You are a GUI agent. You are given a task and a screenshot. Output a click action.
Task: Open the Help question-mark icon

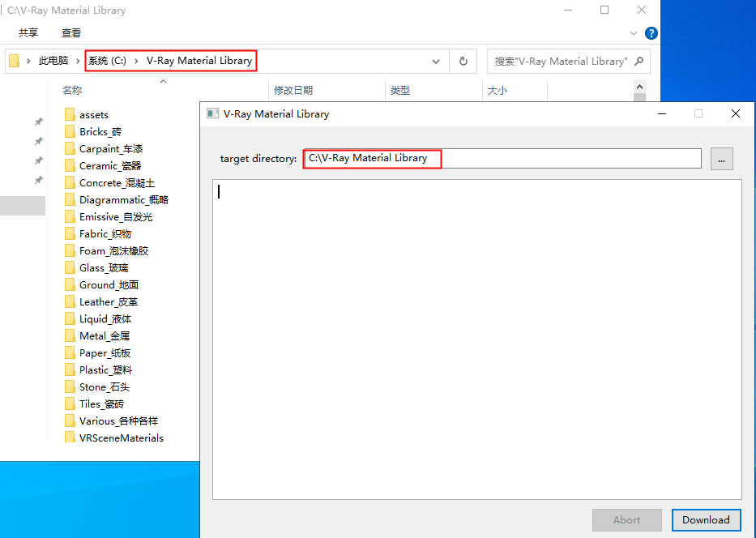(651, 33)
